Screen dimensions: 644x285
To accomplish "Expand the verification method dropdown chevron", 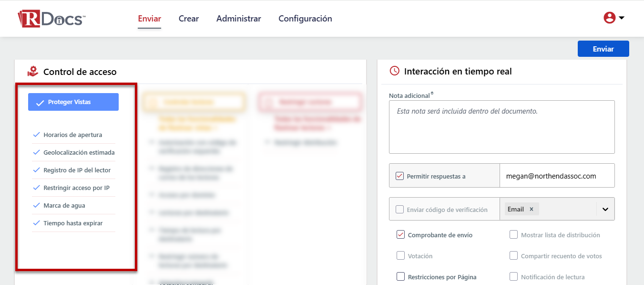I will (605, 209).
